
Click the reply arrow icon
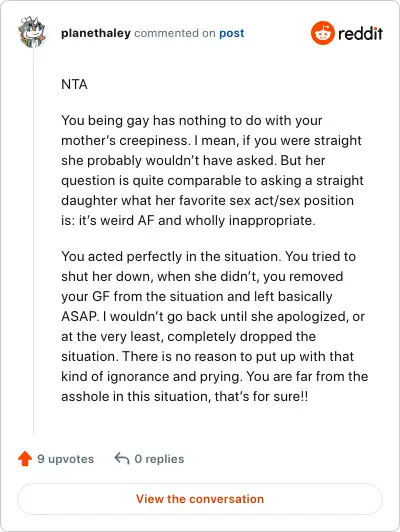click(x=122, y=458)
